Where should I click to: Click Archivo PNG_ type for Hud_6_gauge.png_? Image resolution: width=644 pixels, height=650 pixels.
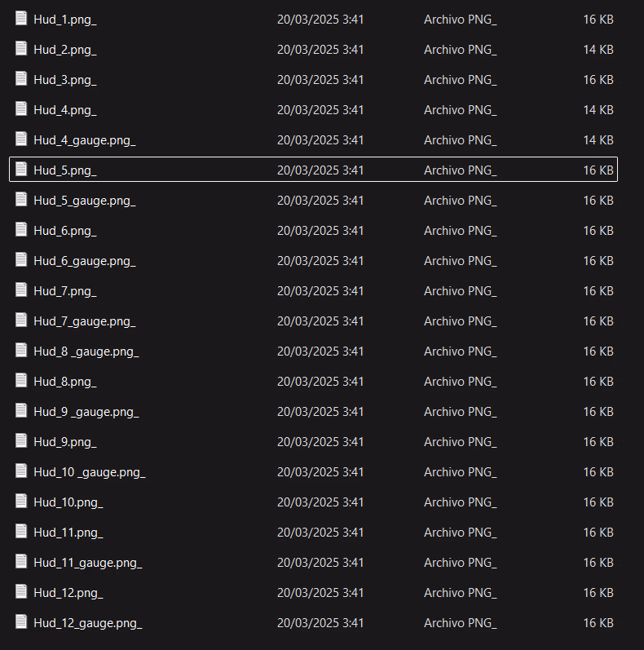461,261
